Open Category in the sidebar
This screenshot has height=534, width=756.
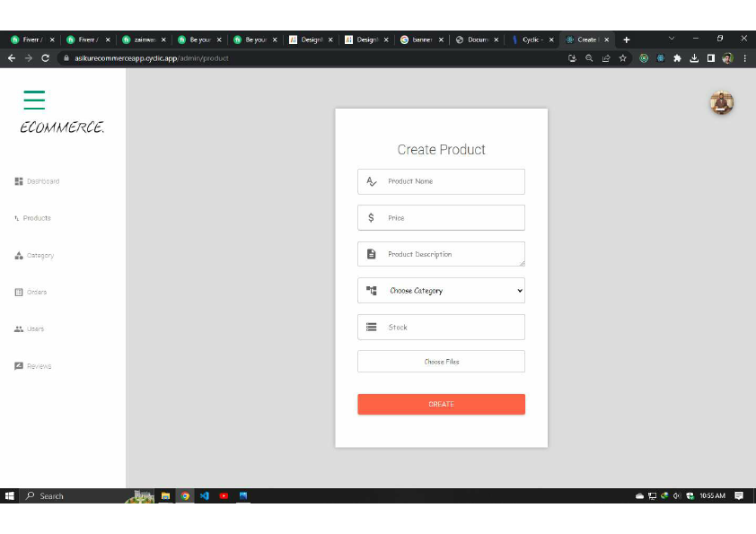click(x=34, y=256)
